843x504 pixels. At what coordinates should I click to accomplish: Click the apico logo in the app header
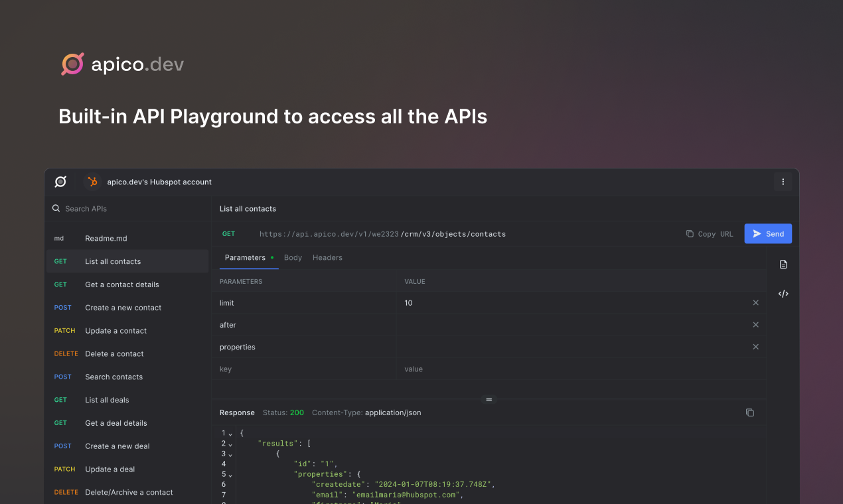60,182
